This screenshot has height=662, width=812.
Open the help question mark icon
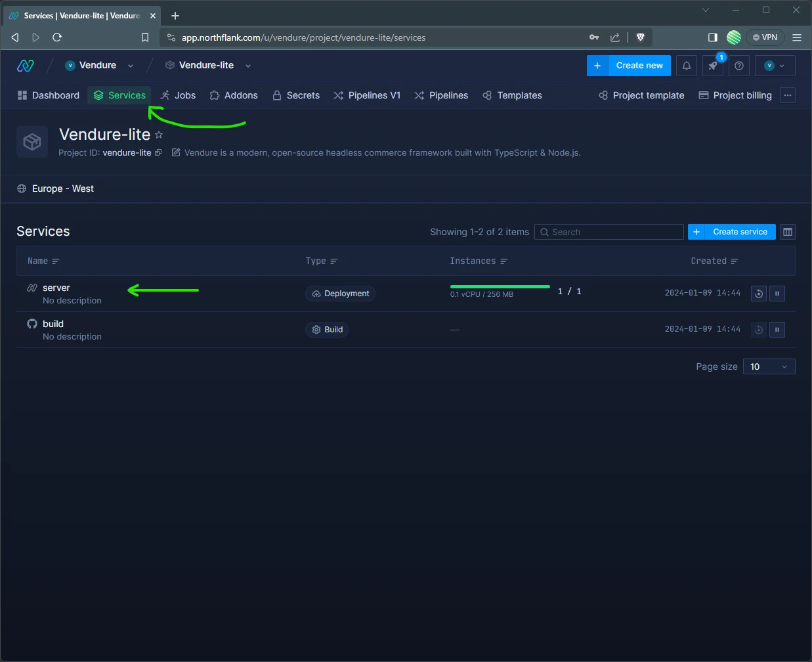coord(739,66)
